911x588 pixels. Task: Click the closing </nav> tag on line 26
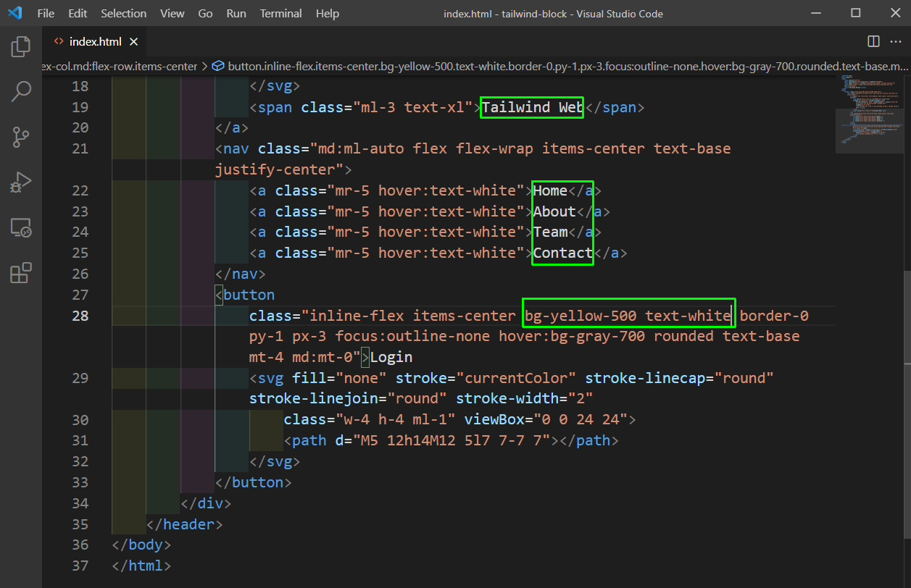pyautogui.click(x=241, y=274)
